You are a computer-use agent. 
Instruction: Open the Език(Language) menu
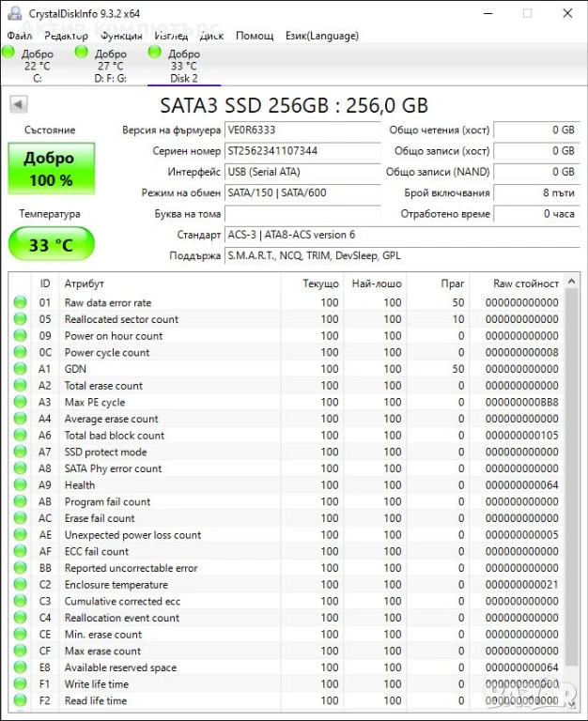321,36
